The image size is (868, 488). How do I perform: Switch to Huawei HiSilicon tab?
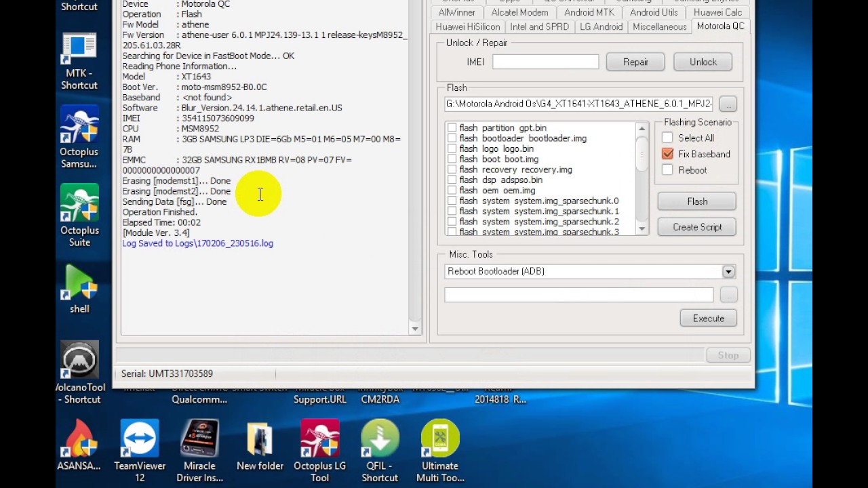[468, 27]
